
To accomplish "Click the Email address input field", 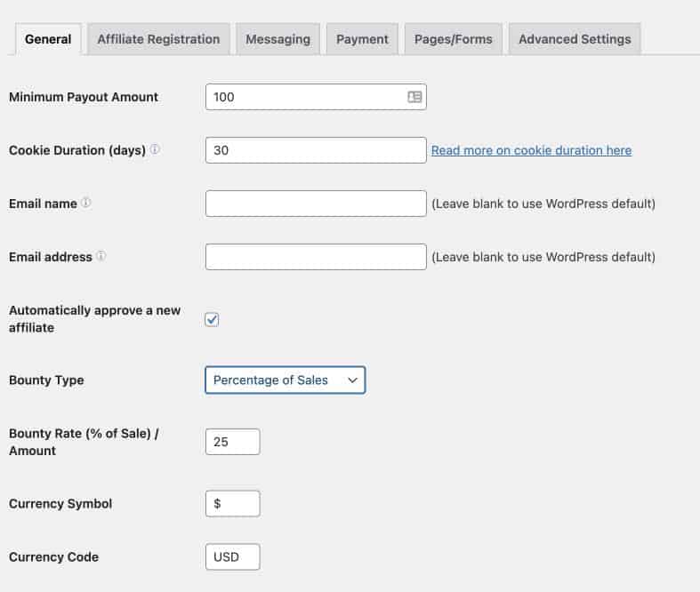I will pos(316,257).
